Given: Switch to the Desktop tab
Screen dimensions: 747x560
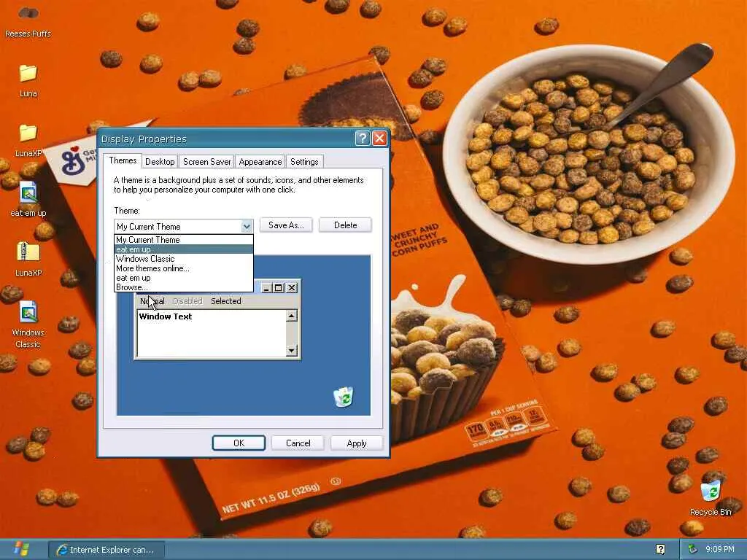Looking at the screenshot, I should click(x=160, y=162).
